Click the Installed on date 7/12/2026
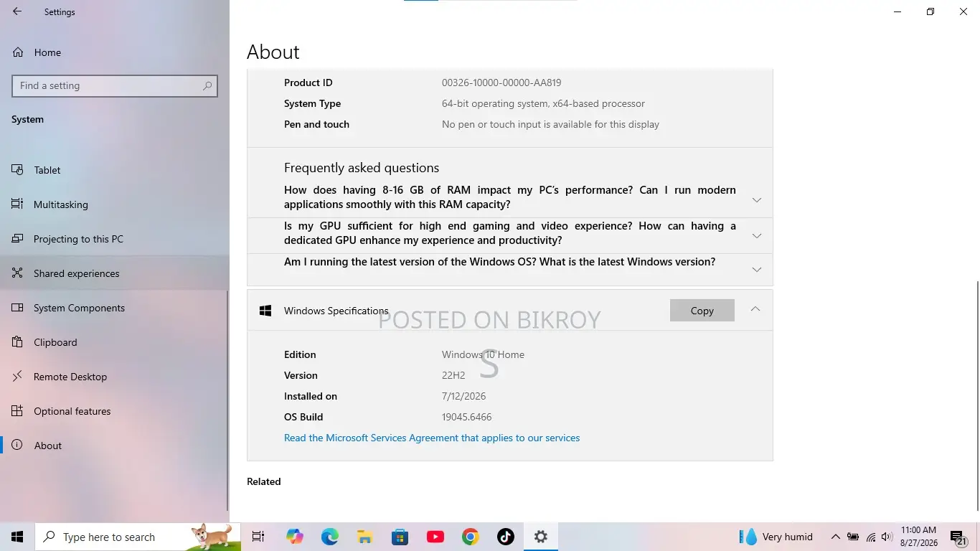980x551 pixels. pyautogui.click(x=464, y=396)
